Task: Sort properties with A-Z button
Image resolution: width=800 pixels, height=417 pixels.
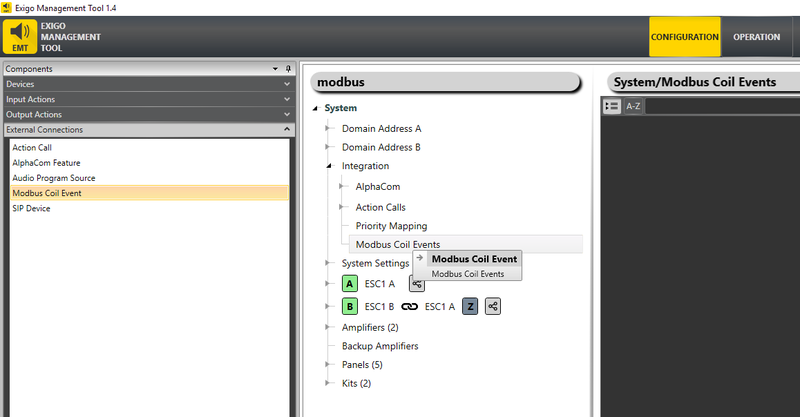Action: [x=633, y=106]
